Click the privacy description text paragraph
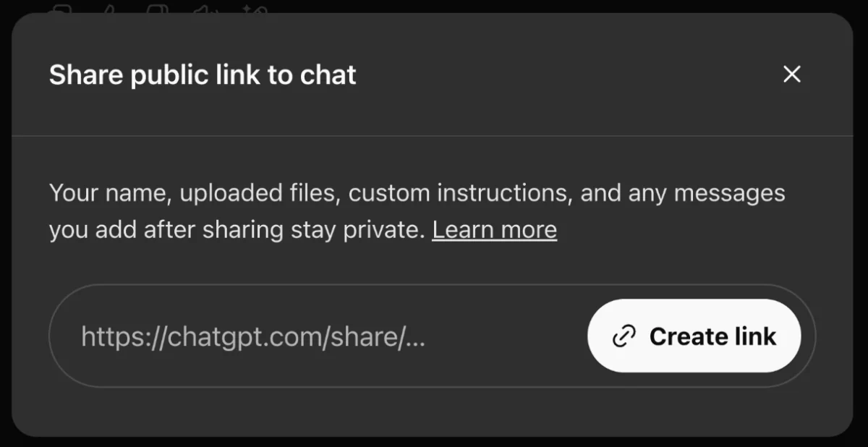868x447 pixels. [x=417, y=212]
